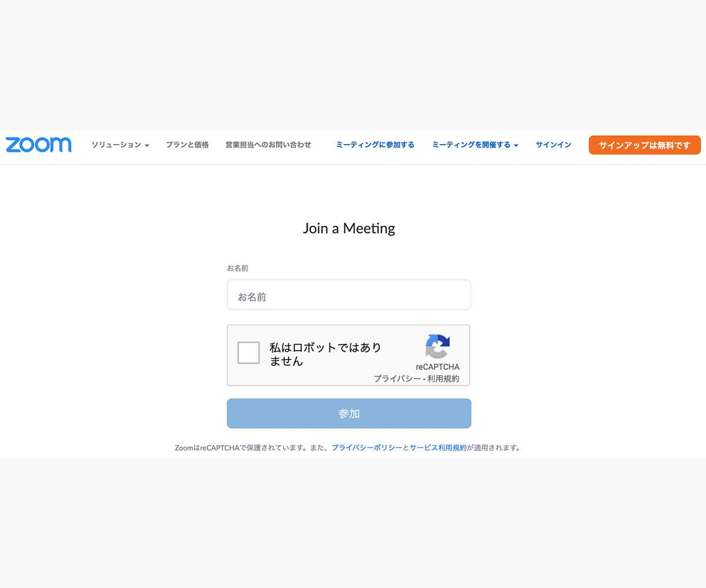Screen dimensions: 706x588
Task: Open the reCAPTCHA 利用規約 link
Action: [x=443, y=379]
